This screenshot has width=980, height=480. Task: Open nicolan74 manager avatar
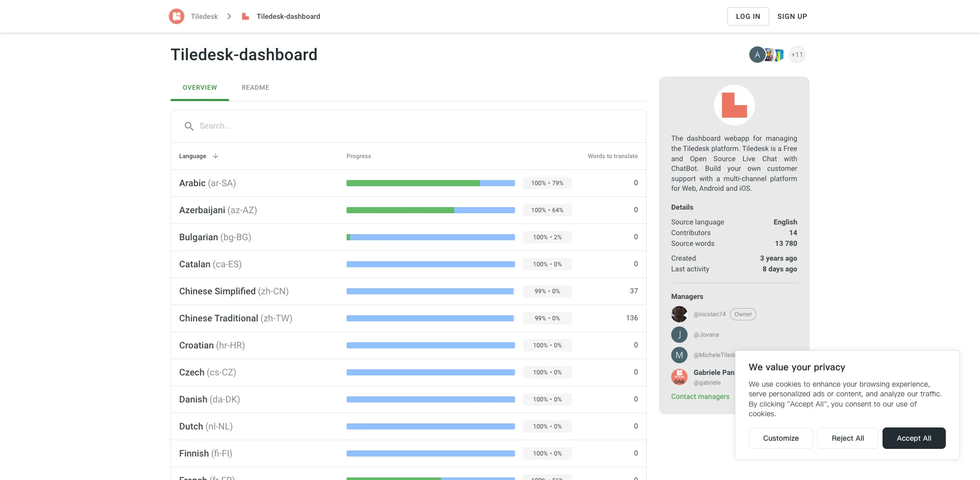pos(679,314)
